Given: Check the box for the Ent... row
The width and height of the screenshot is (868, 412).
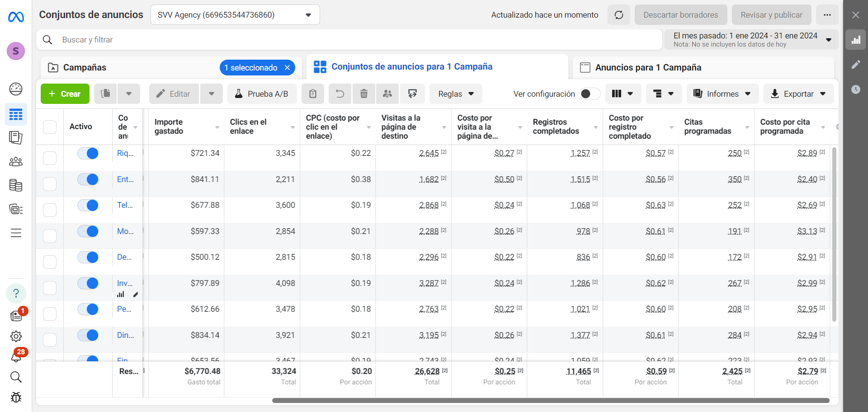Looking at the screenshot, I should click(50, 184).
